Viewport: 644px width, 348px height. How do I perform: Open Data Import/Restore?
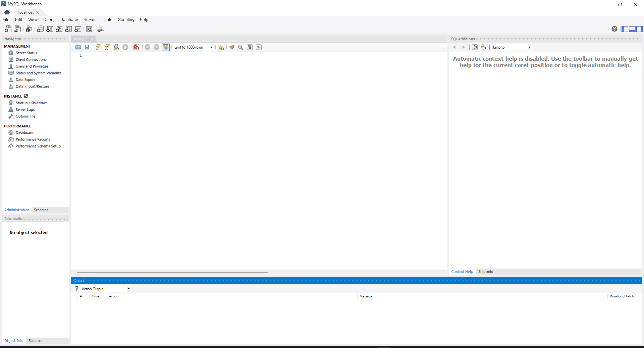[32, 86]
